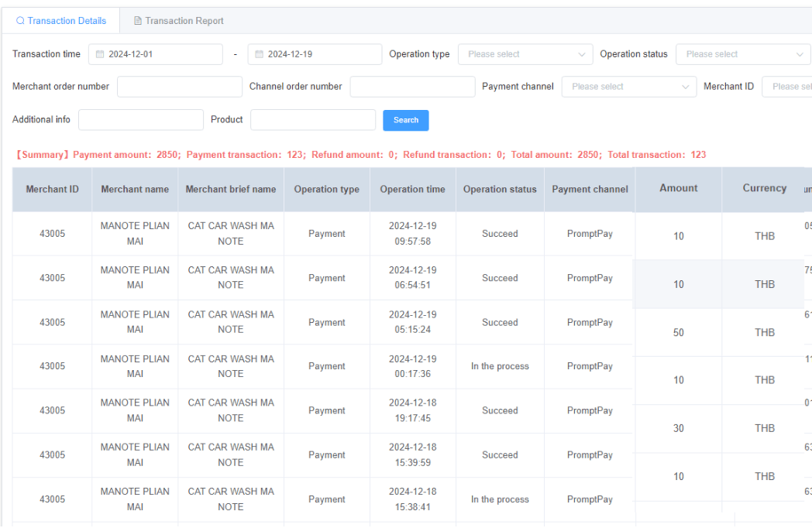
Task: Select the row with time 09:57:58
Action: [412, 234]
